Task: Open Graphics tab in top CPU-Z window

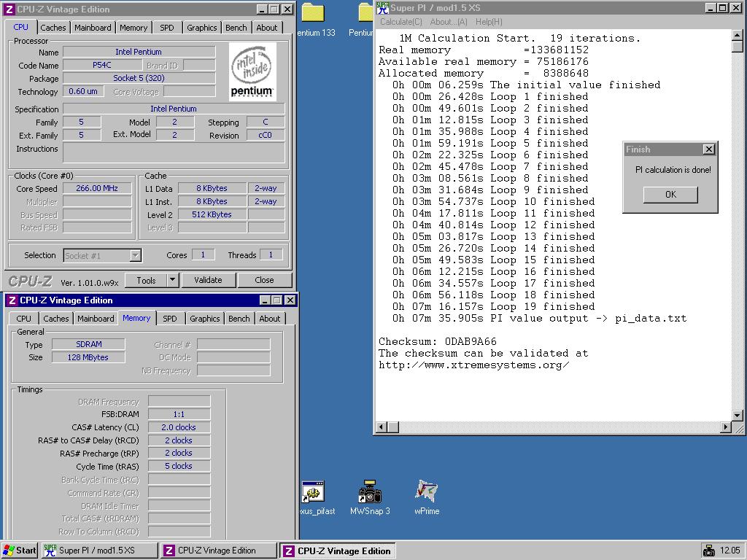Action: tap(201, 28)
